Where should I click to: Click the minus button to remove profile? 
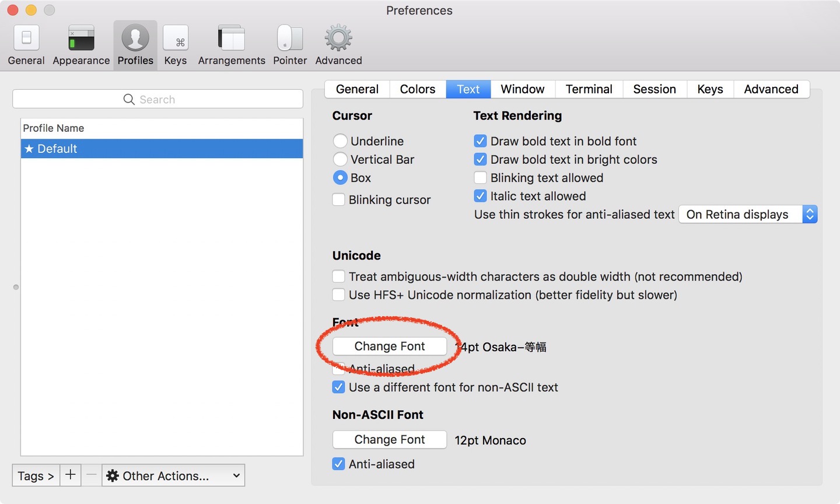click(x=92, y=475)
